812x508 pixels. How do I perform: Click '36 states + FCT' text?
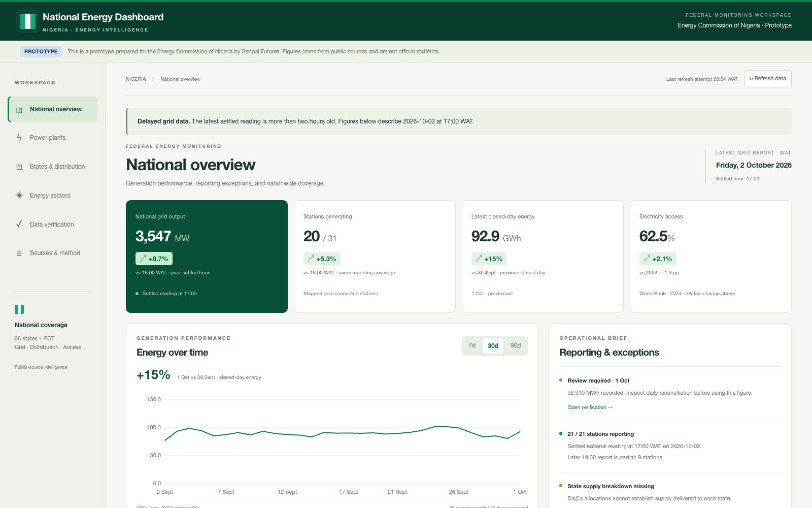35,338
